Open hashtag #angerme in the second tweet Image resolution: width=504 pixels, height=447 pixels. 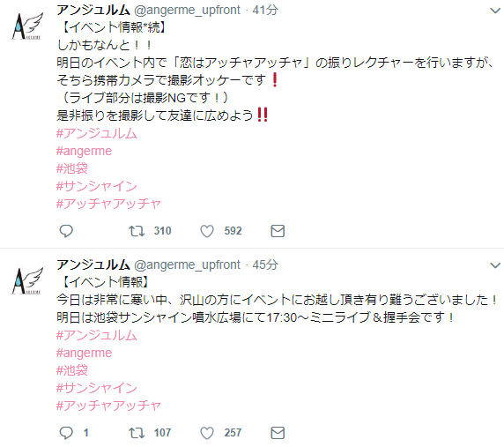tap(85, 353)
